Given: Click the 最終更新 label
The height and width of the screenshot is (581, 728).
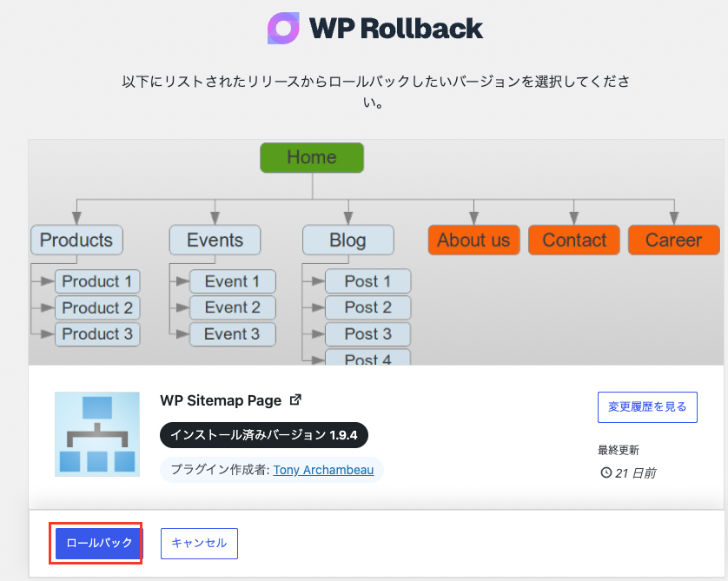Looking at the screenshot, I should coord(619,450).
